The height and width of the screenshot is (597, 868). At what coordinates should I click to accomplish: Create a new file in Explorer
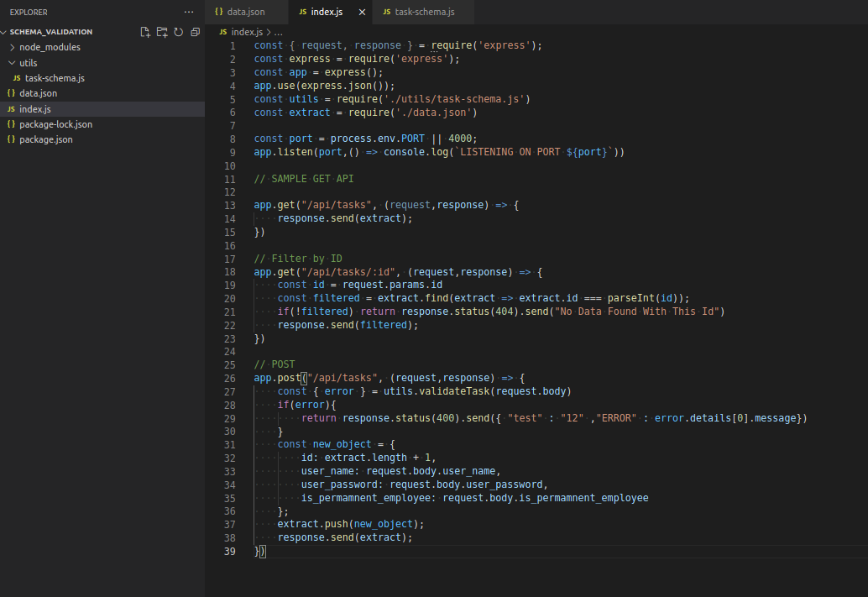(144, 31)
